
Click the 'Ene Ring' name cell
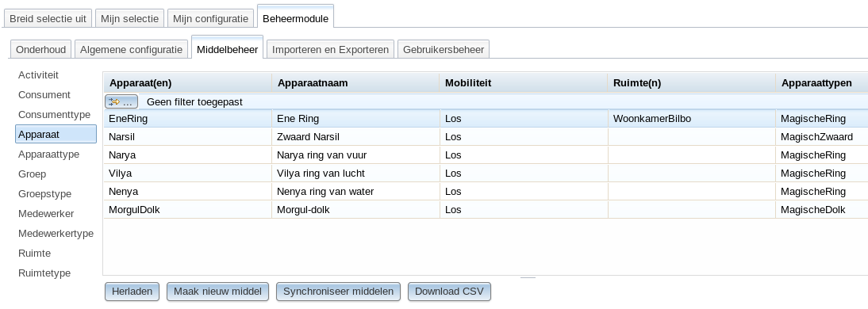356,118
